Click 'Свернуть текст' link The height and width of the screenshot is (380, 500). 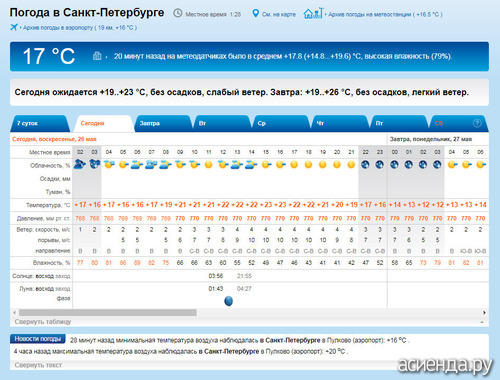(38, 365)
